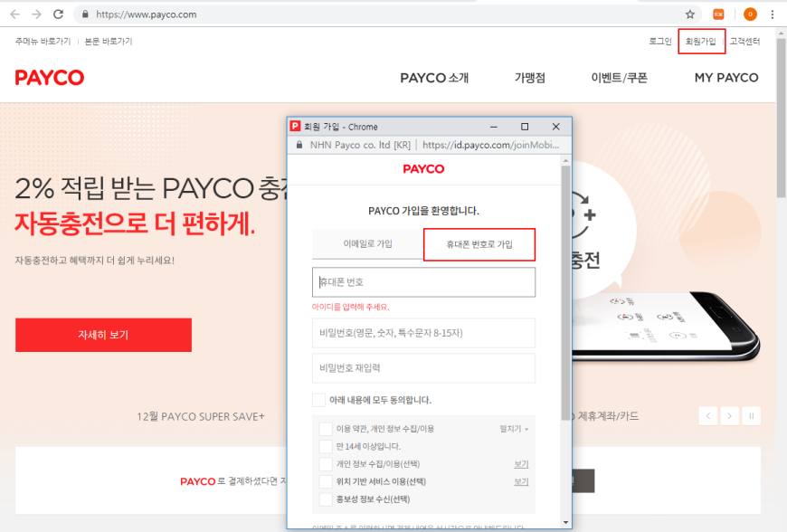Click the popup window scrollbar thumb
The width and height of the screenshot is (787, 532).
[x=565, y=294]
